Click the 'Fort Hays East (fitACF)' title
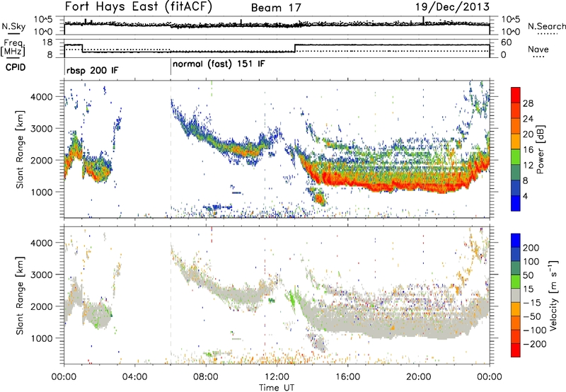This screenshot has width=566, height=392. (139, 7)
